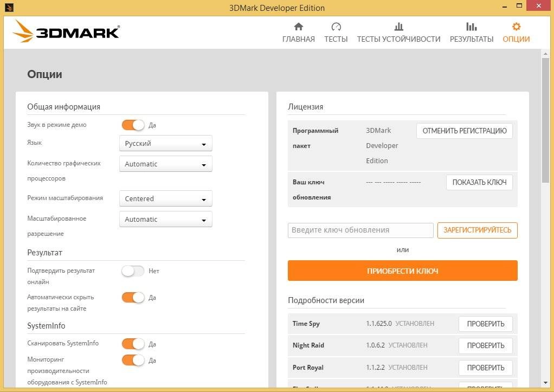Screen dimensions: 554x392
Task: Click the bar chart icon for stress tests
Action: click(x=398, y=27)
